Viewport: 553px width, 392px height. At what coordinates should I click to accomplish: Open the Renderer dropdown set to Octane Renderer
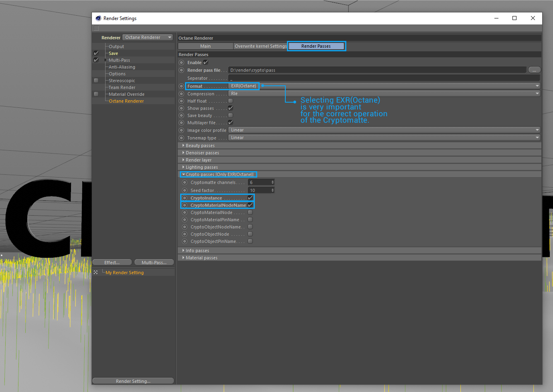(148, 37)
